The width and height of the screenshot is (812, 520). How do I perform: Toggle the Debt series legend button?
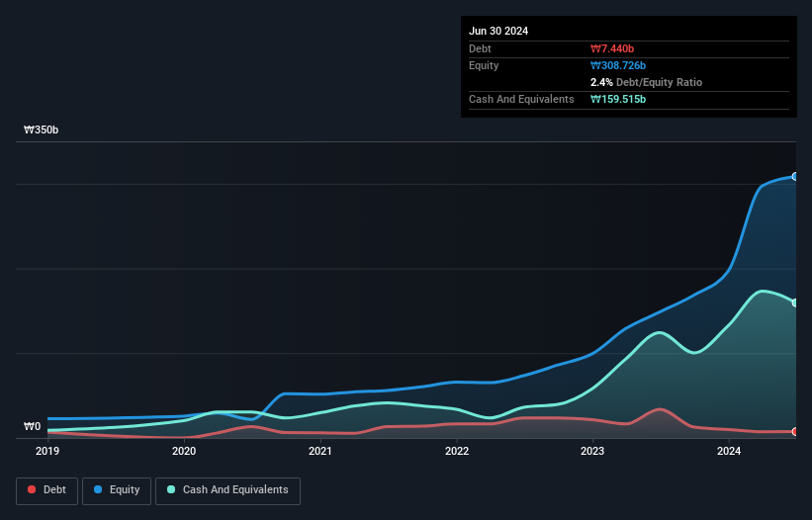(46, 490)
